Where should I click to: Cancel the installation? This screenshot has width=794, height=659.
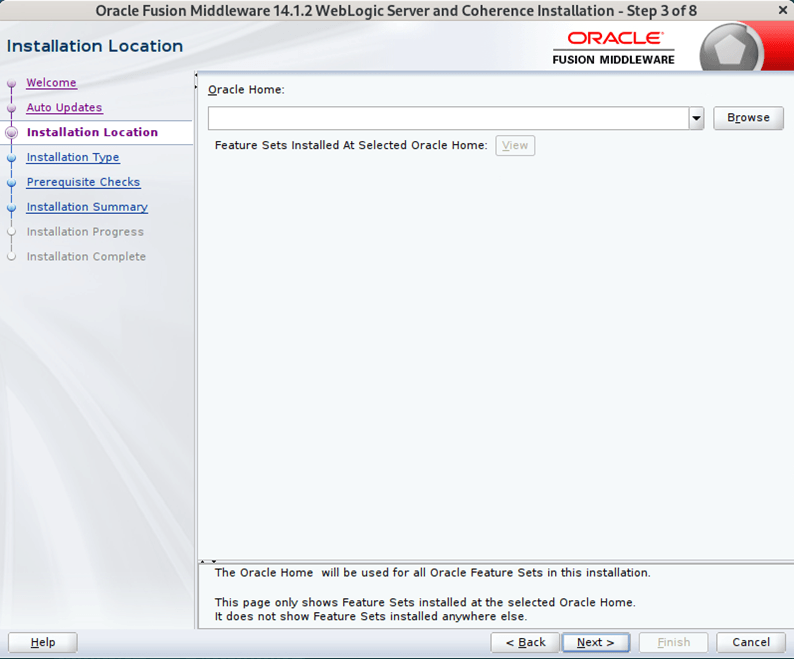point(751,642)
